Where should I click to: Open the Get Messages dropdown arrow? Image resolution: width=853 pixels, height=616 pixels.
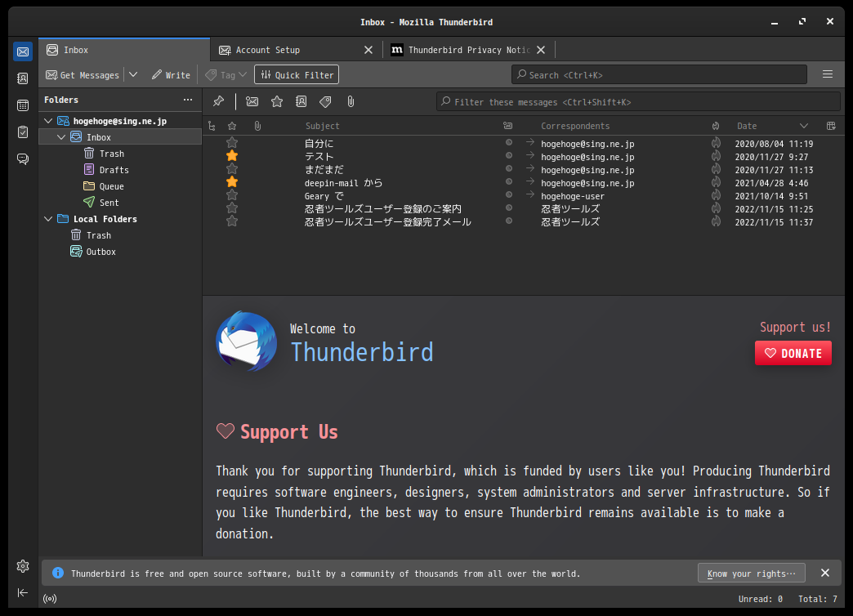coord(133,74)
